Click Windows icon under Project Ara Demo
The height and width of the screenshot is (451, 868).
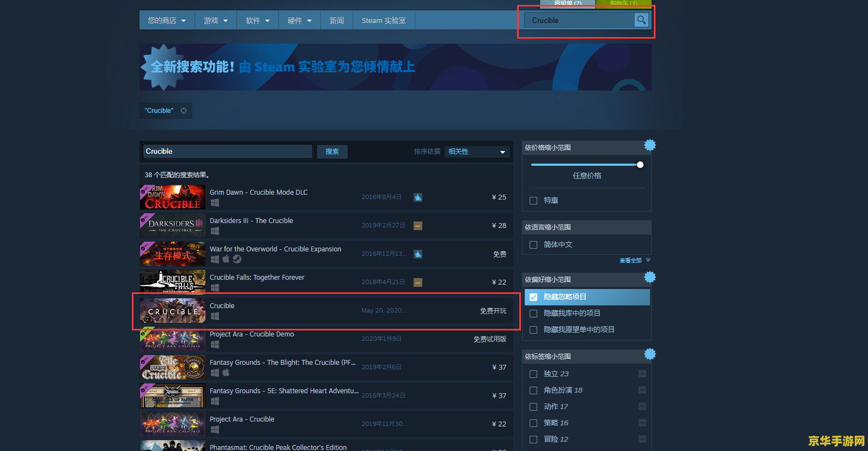[x=215, y=345]
